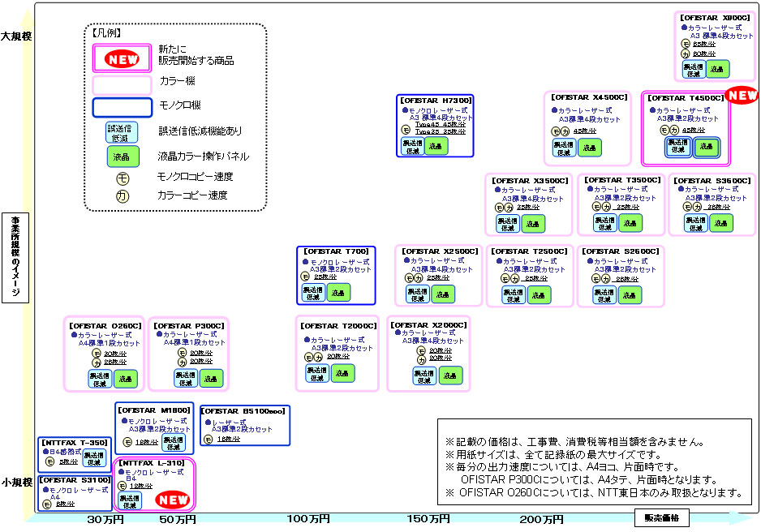Click the 液晶 badge in OFISTAR X4500C card
Screen dimensions: 761x532
[x=589, y=148]
